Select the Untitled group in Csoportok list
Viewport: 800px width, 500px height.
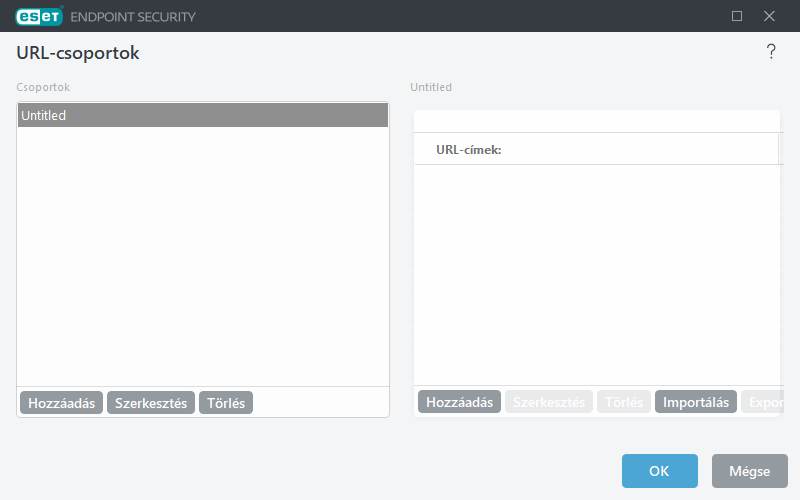click(202, 115)
